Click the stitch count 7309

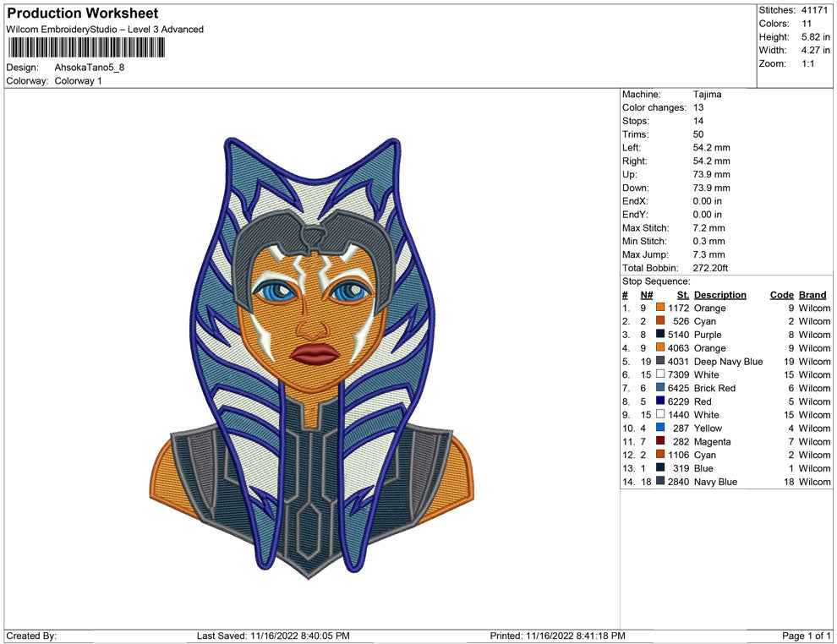678,374
